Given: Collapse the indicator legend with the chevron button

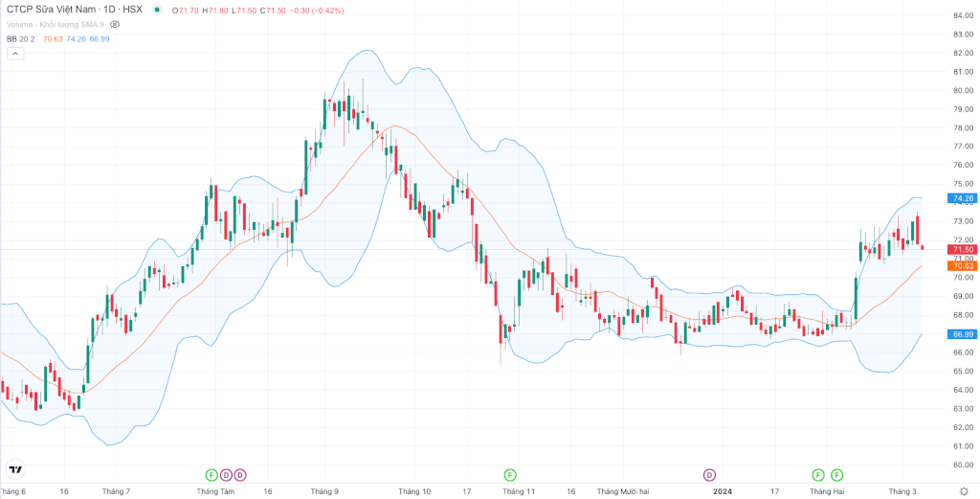Looking at the screenshot, I should pyautogui.click(x=15, y=54).
